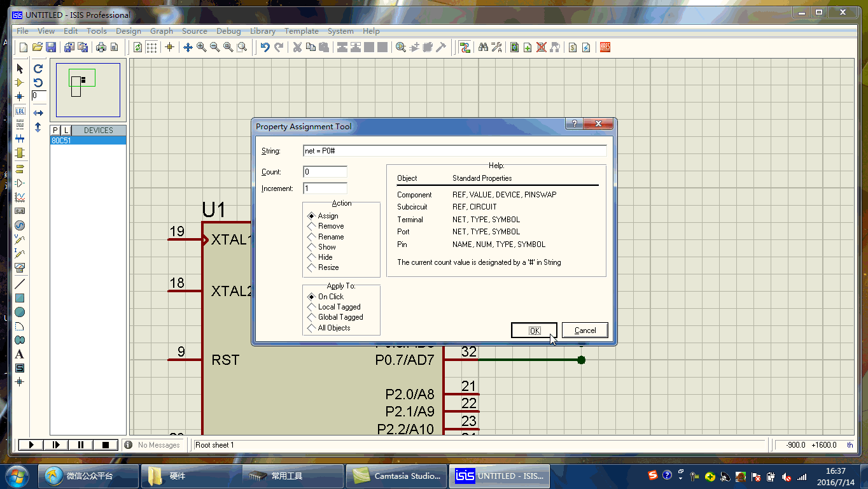
Task: Open the File menu
Action: (22, 31)
